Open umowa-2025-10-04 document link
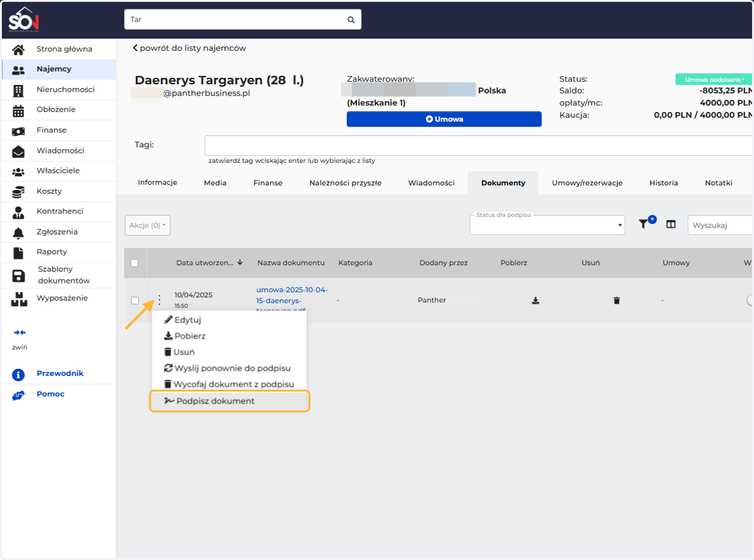The width and height of the screenshot is (754, 560). point(292,300)
